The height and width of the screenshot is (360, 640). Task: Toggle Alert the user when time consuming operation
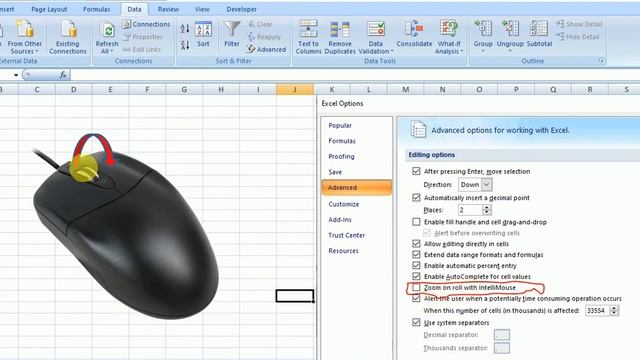pos(416,298)
